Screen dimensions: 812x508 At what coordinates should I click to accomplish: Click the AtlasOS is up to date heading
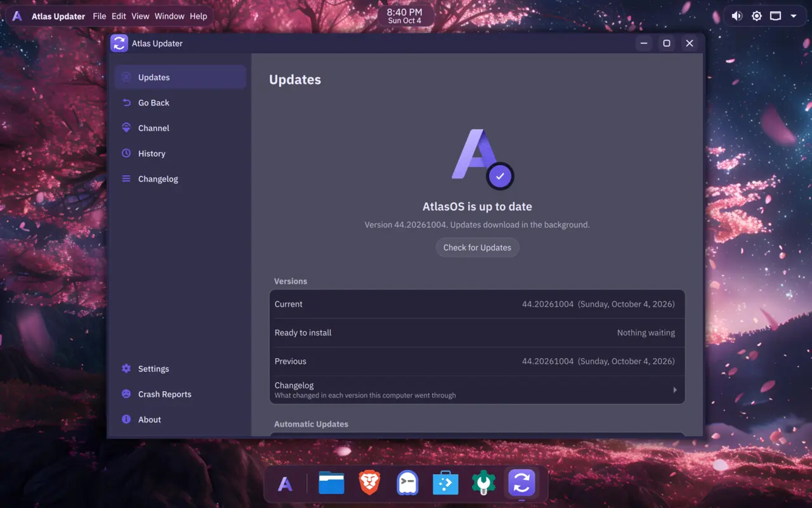[x=477, y=206]
